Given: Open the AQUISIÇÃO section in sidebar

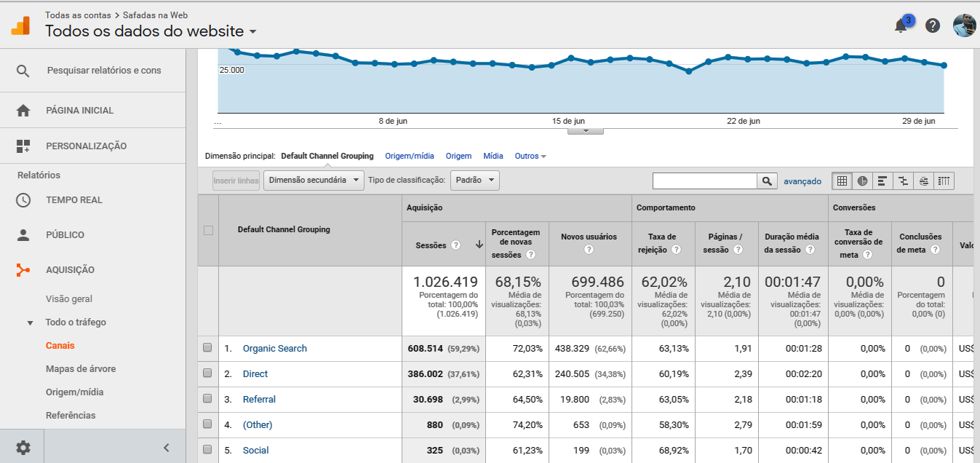Looking at the screenshot, I should tap(71, 270).
